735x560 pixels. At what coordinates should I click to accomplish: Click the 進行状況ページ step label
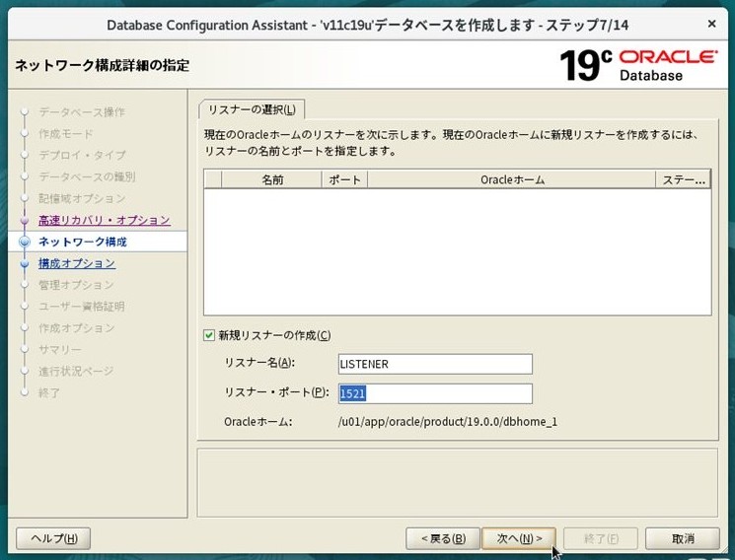pyautogui.click(x=76, y=371)
